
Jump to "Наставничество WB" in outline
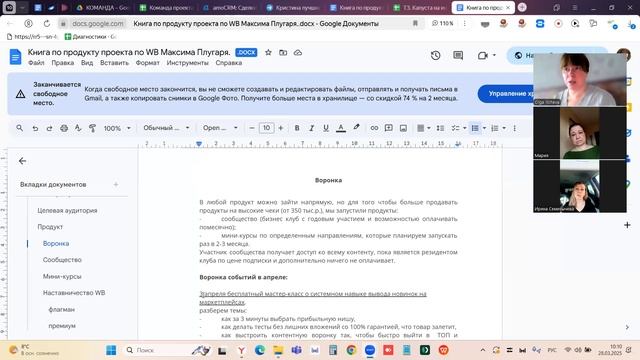click(x=74, y=293)
